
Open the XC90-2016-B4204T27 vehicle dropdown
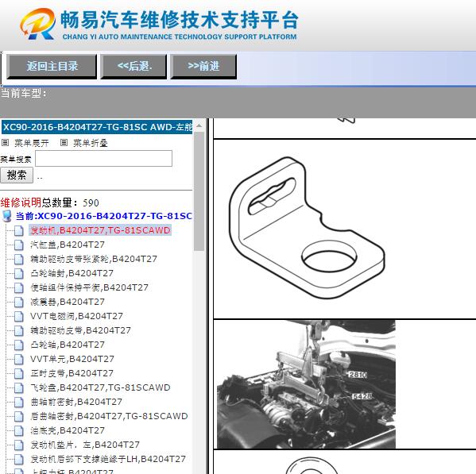click(97, 127)
